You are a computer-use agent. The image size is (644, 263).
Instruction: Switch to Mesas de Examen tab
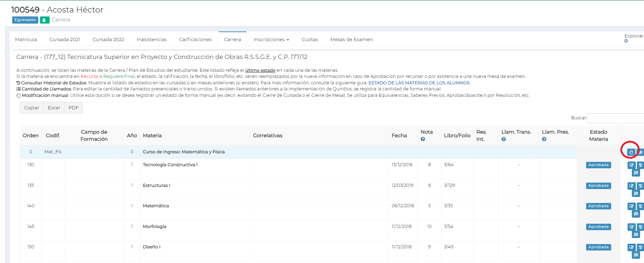(352, 40)
